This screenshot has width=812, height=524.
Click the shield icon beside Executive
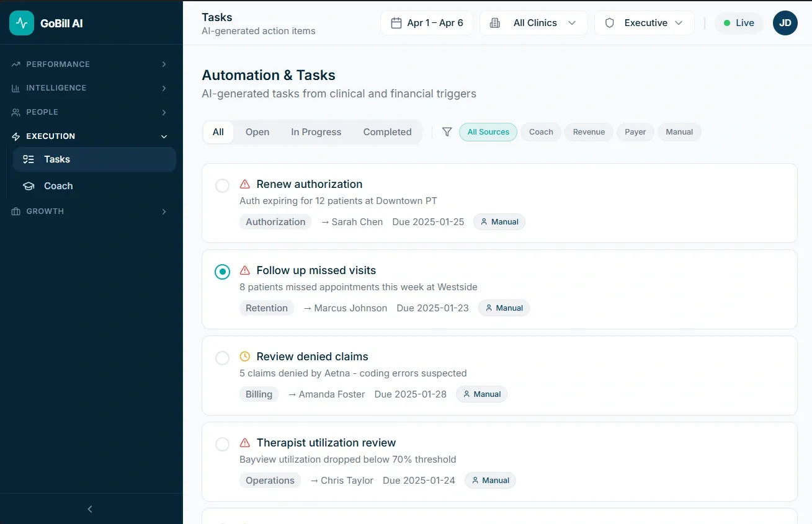click(x=610, y=23)
